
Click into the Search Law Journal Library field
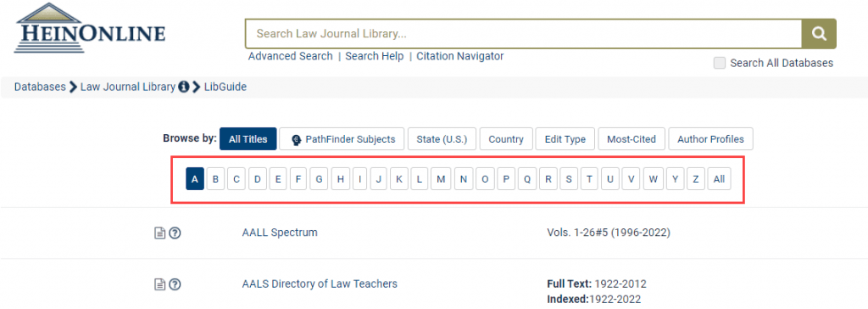point(524,34)
